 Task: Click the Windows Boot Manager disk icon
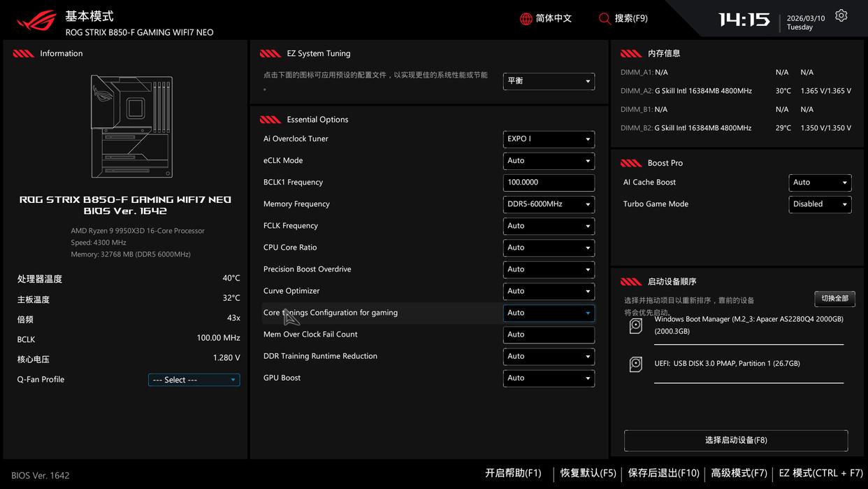coord(635,326)
